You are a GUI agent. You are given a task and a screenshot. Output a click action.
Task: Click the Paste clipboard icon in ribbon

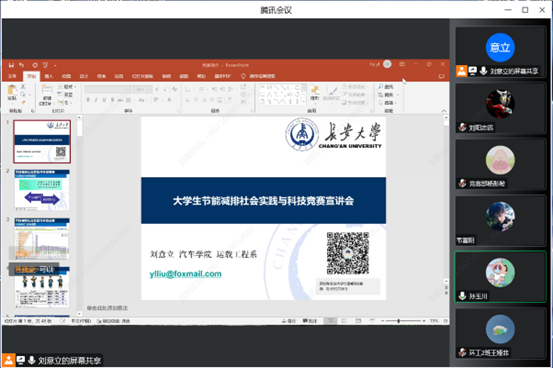(12, 93)
